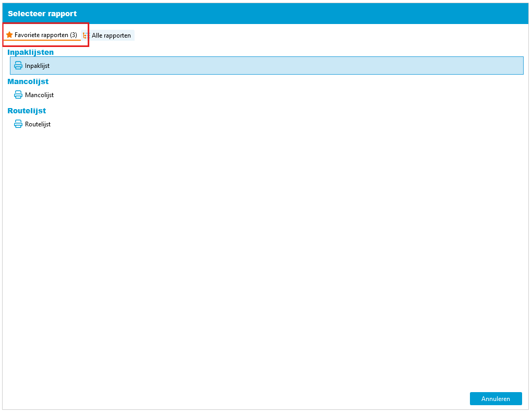Click the printer icon next to Mancolijst
Viewport: 532px width, 413px height.
[17, 95]
